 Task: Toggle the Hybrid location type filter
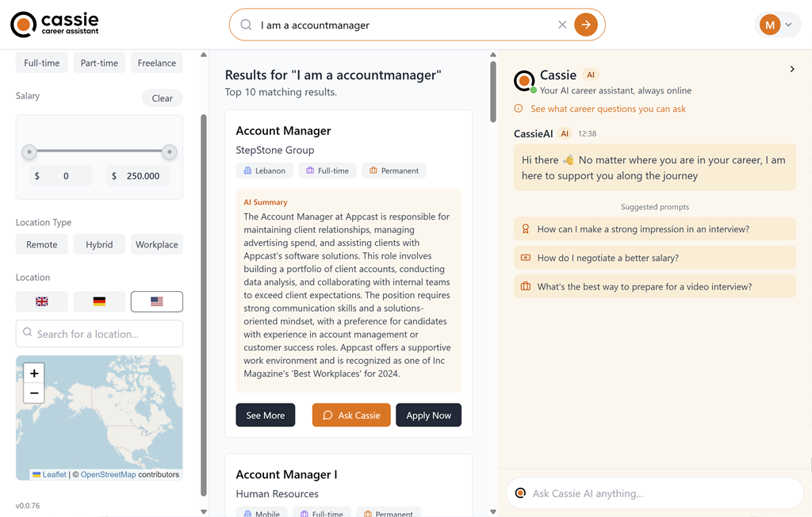pyautogui.click(x=99, y=244)
